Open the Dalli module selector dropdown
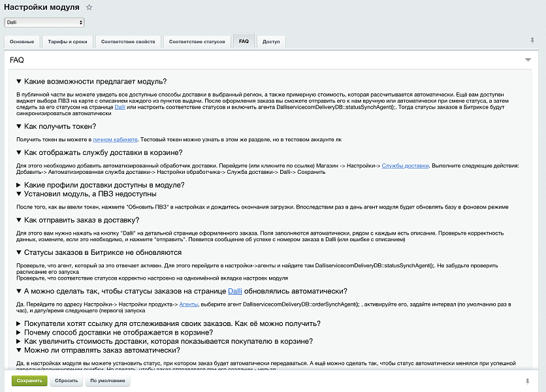 click(43, 22)
